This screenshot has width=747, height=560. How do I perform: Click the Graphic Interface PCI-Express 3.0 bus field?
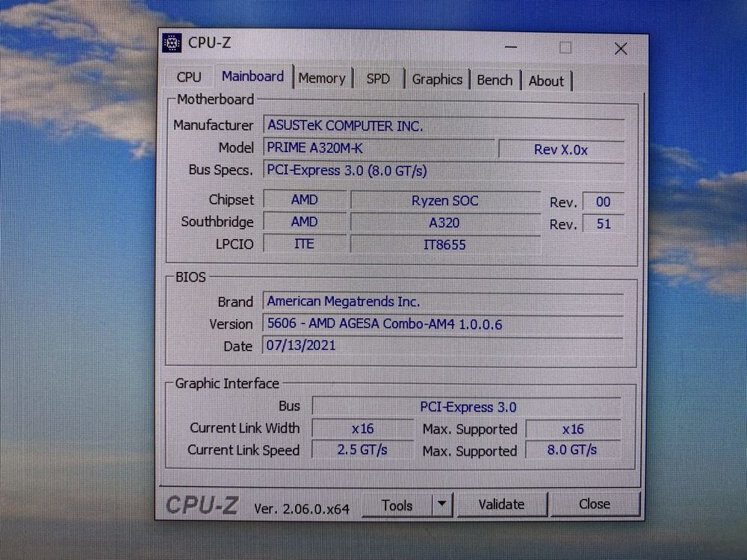point(466,407)
